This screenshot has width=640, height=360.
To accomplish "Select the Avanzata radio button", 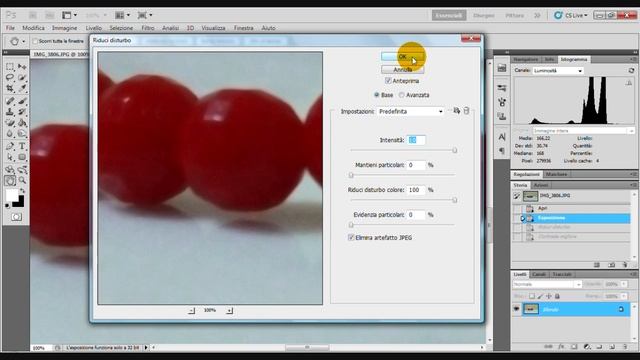I will point(401,95).
